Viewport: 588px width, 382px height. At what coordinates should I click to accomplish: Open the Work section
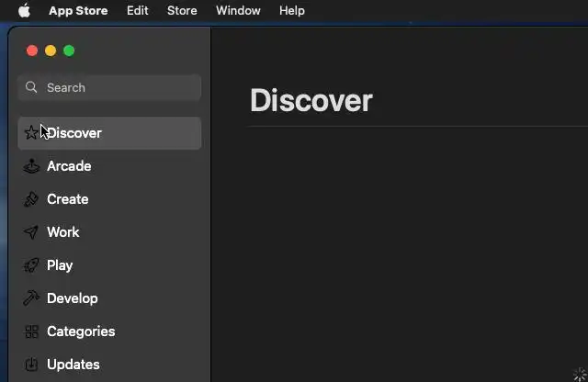click(109, 232)
